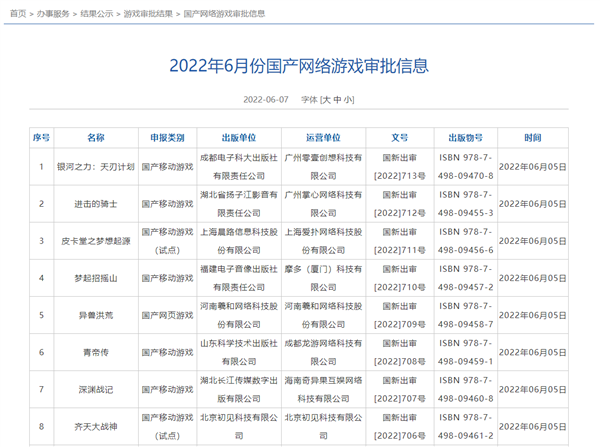Set font size to 小

pyautogui.click(x=348, y=100)
